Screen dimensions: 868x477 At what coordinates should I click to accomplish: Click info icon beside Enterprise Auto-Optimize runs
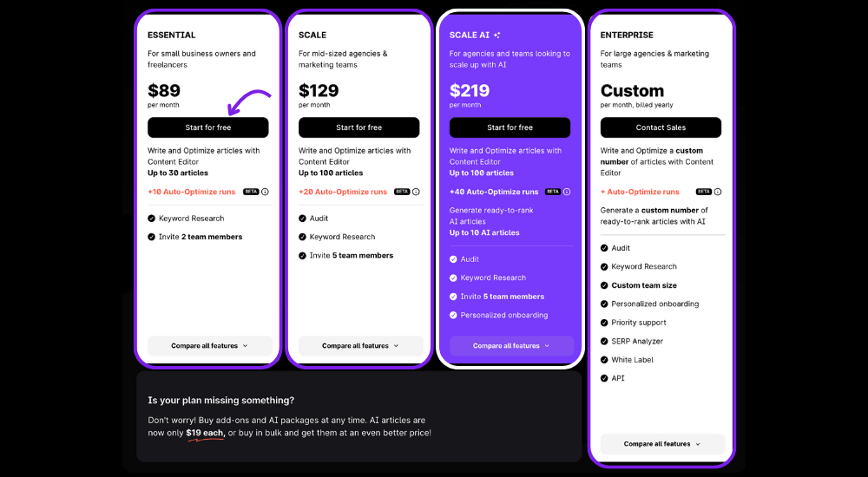[x=718, y=192]
